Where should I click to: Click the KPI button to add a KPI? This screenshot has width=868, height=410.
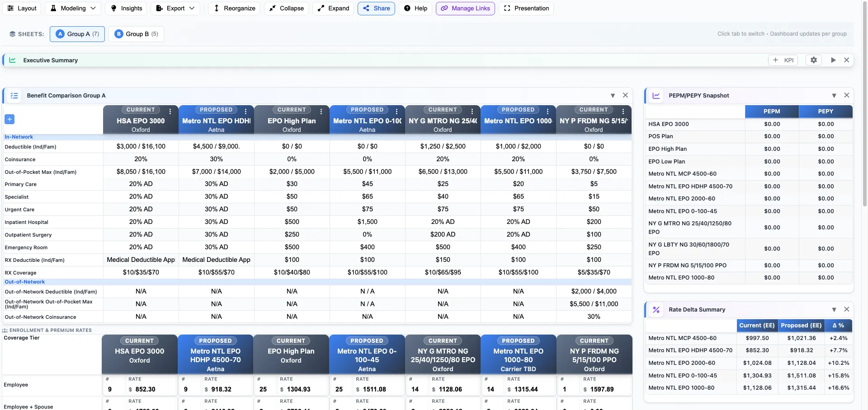(783, 60)
